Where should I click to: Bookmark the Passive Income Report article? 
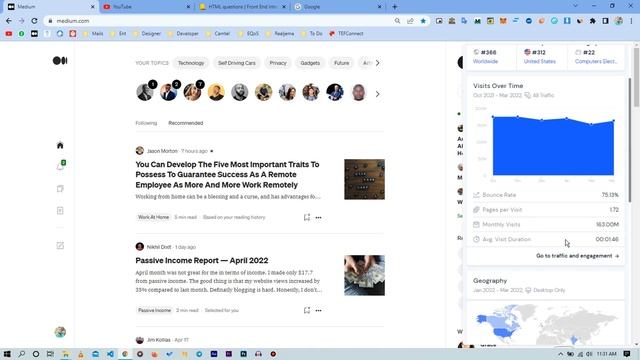(x=307, y=310)
